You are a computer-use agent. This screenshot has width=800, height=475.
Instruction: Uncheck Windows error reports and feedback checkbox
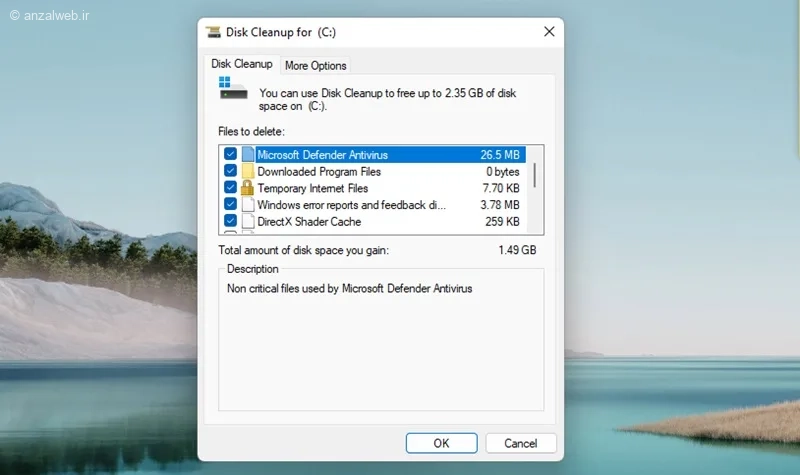(230, 204)
